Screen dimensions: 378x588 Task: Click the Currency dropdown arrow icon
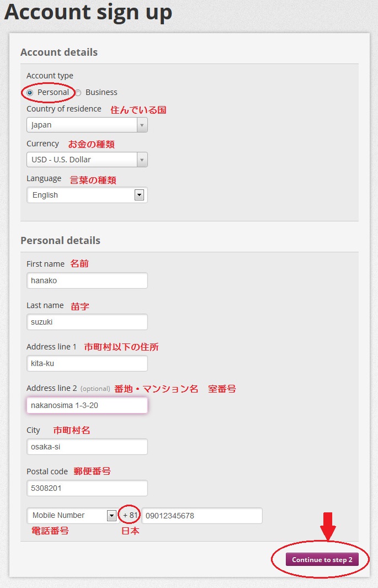coord(142,160)
